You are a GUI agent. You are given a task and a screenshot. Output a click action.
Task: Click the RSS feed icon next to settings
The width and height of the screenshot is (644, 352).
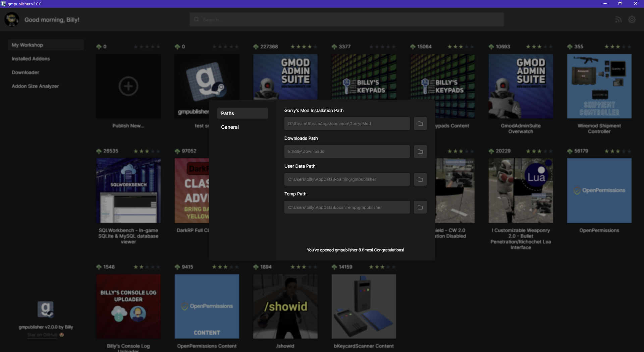pyautogui.click(x=619, y=19)
